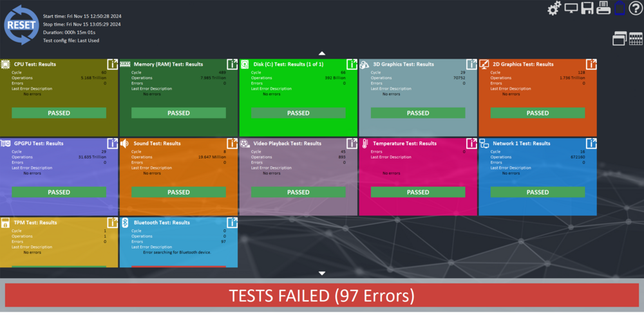Switch to grid table view icon
This screenshot has height=315, width=644.
coord(636,39)
